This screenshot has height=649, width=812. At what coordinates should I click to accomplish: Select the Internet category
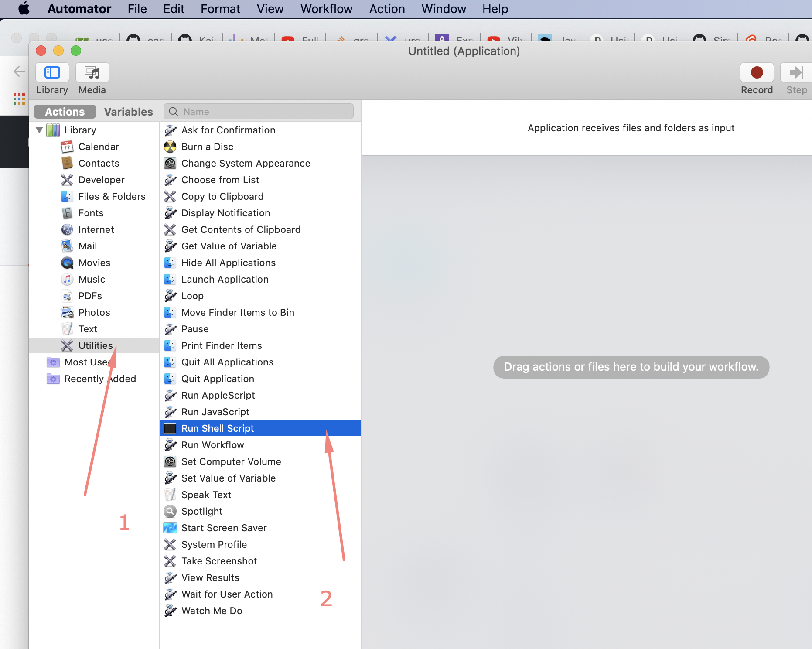click(94, 229)
